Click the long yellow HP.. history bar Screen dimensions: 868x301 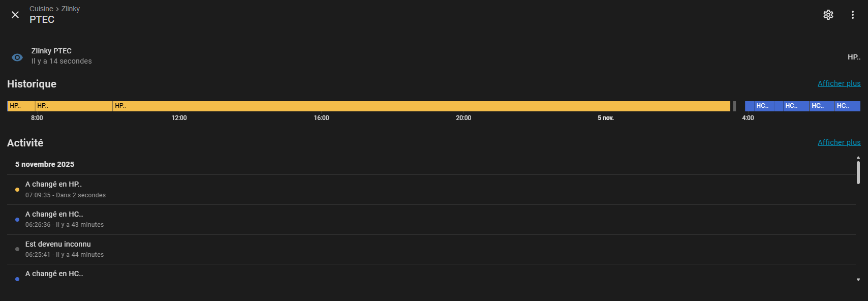tap(422, 106)
